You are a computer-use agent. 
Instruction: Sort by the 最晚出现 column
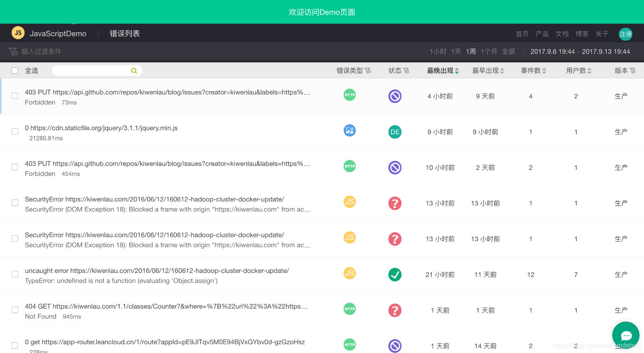pos(443,71)
